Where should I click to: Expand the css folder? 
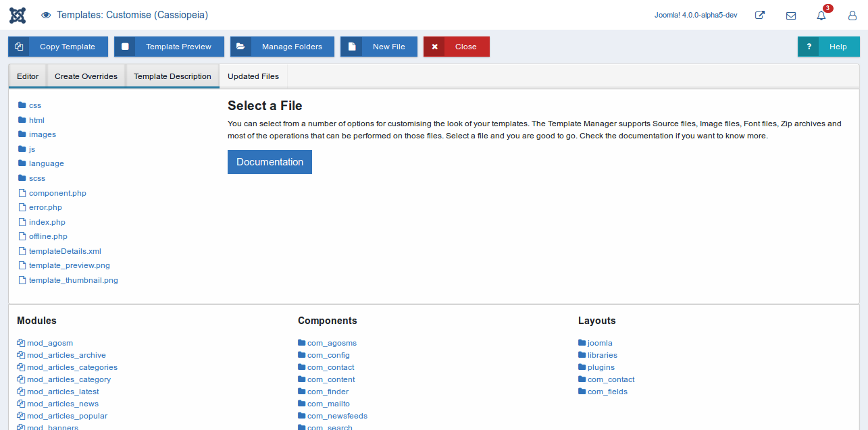[35, 105]
